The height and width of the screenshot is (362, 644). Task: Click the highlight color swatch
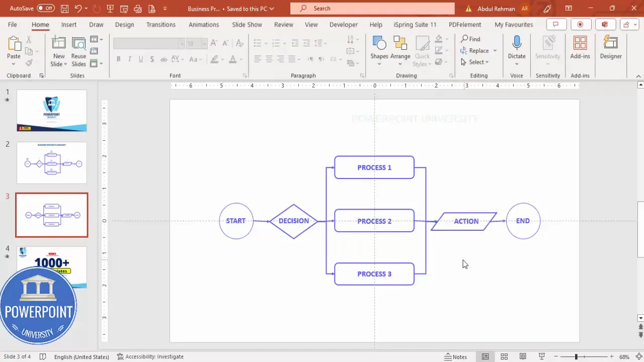(x=214, y=59)
